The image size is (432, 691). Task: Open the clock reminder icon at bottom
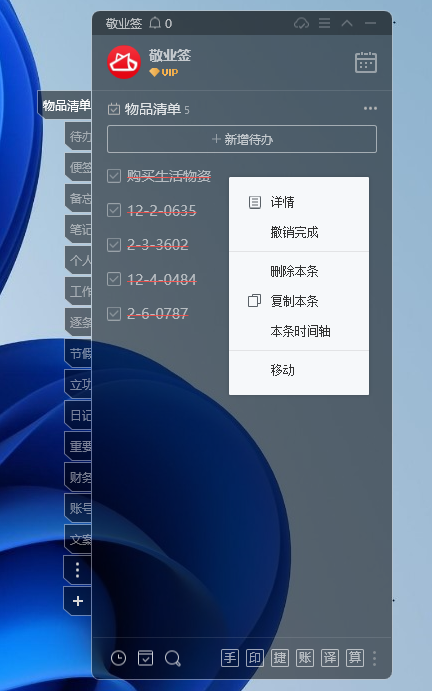tap(118, 658)
